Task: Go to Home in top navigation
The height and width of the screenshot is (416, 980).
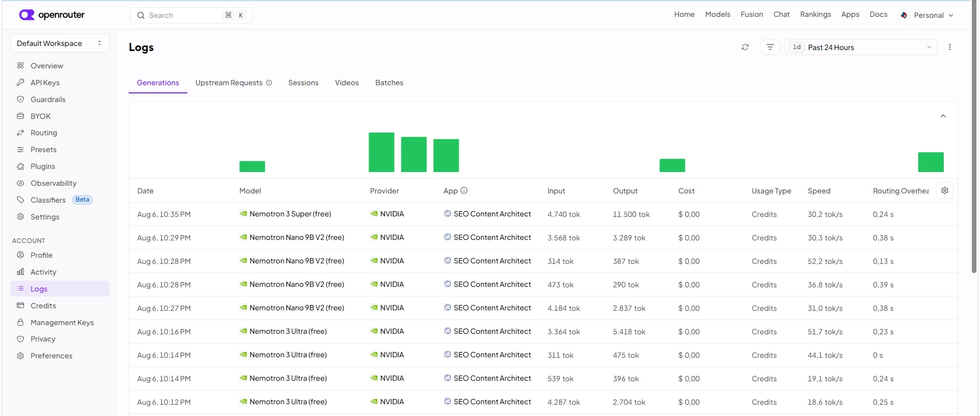Action: click(684, 14)
